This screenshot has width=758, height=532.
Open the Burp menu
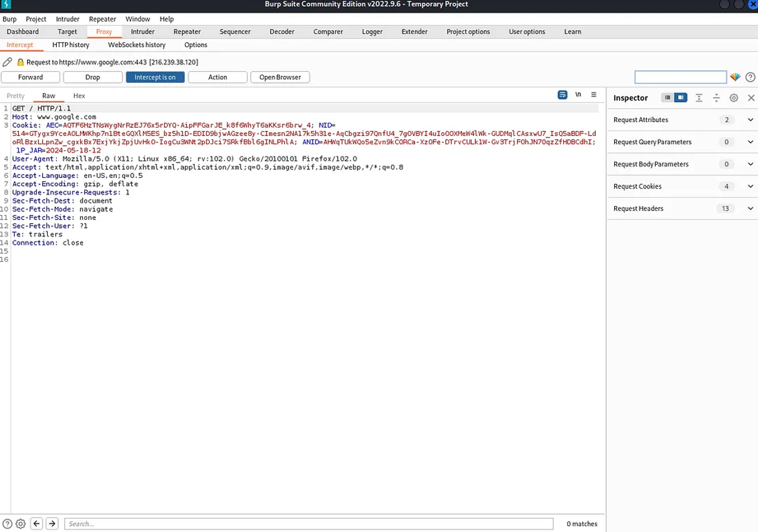pyautogui.click(x=9, y=19)
